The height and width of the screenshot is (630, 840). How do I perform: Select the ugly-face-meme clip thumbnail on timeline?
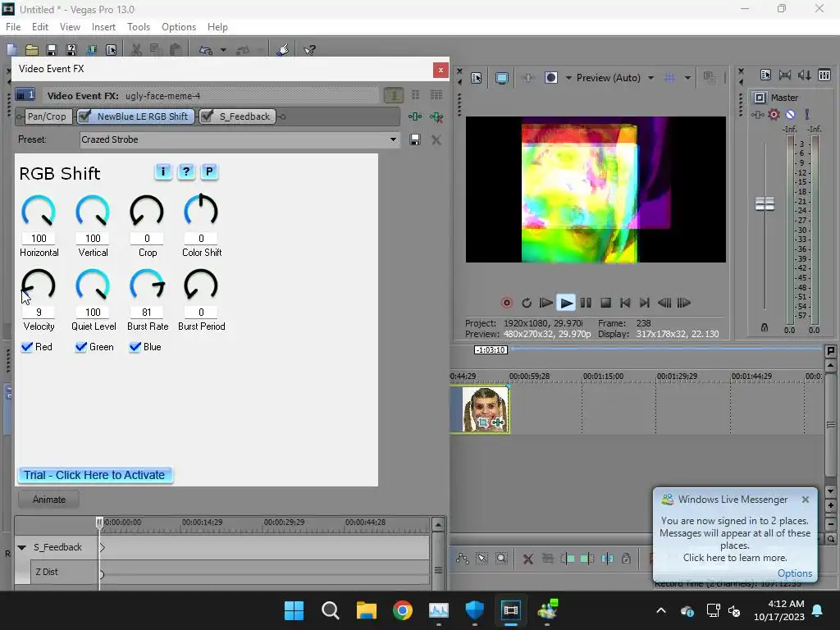[x=486, y=409]
